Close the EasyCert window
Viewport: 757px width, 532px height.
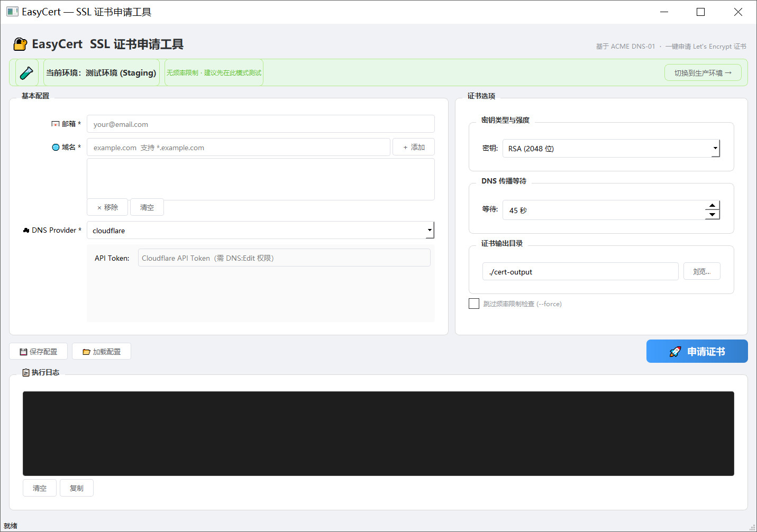[x=738, y=12]
